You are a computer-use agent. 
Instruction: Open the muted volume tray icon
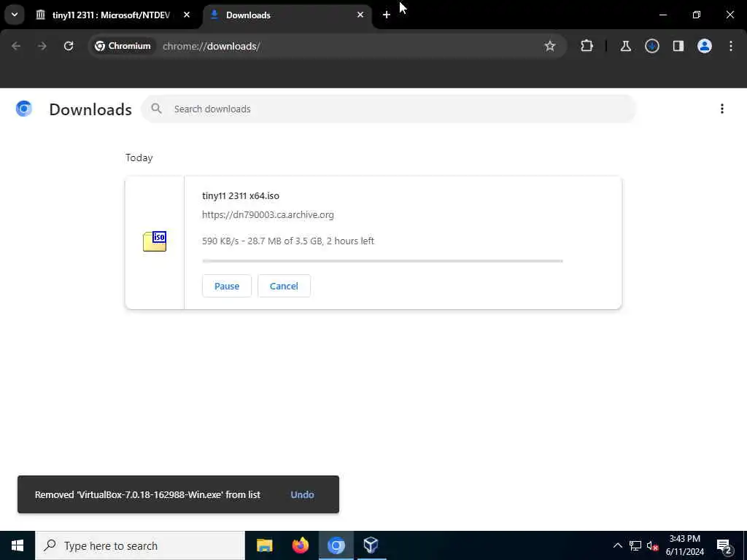652,545
